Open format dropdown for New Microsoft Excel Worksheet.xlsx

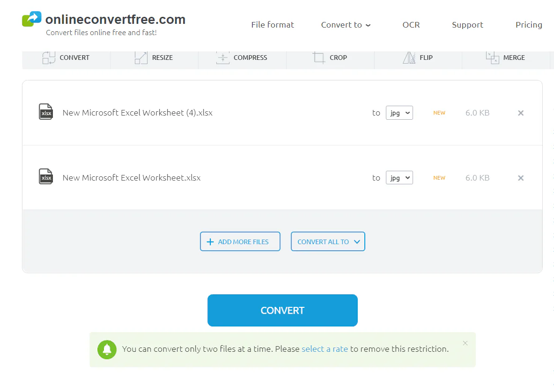click(x=399, y=177)
